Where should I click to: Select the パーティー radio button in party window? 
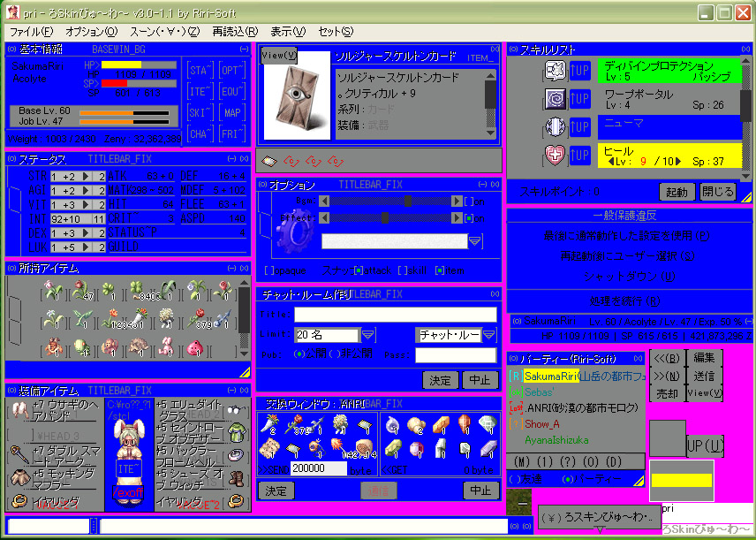pyautogui.click(x=568, y=480)
